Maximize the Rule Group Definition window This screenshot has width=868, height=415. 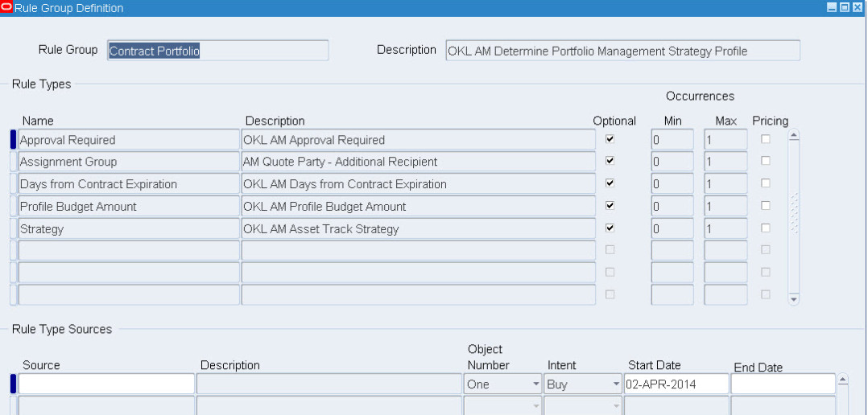tap(844, 7)
